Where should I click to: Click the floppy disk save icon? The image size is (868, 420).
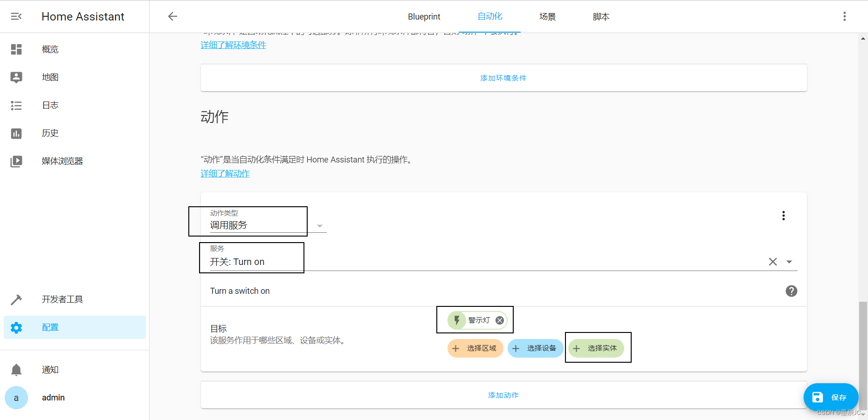[818, 397]
